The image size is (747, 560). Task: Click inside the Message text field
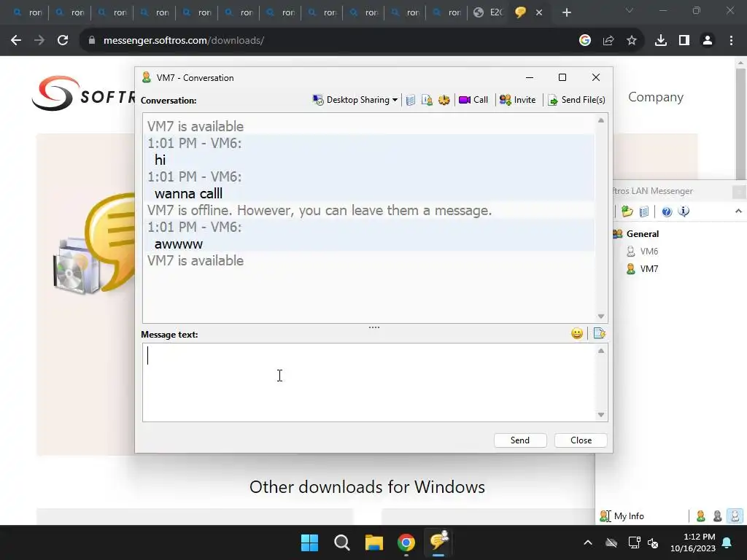point(369,382)
